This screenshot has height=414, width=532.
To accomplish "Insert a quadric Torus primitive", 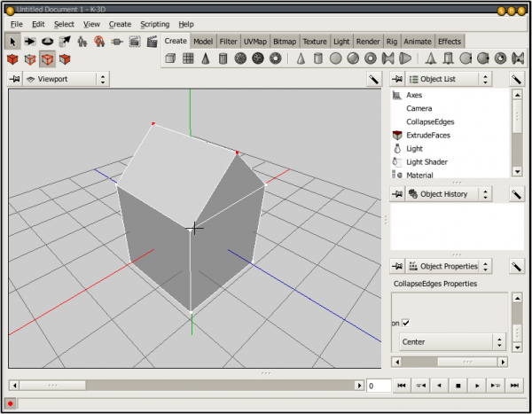I will 371,59.
